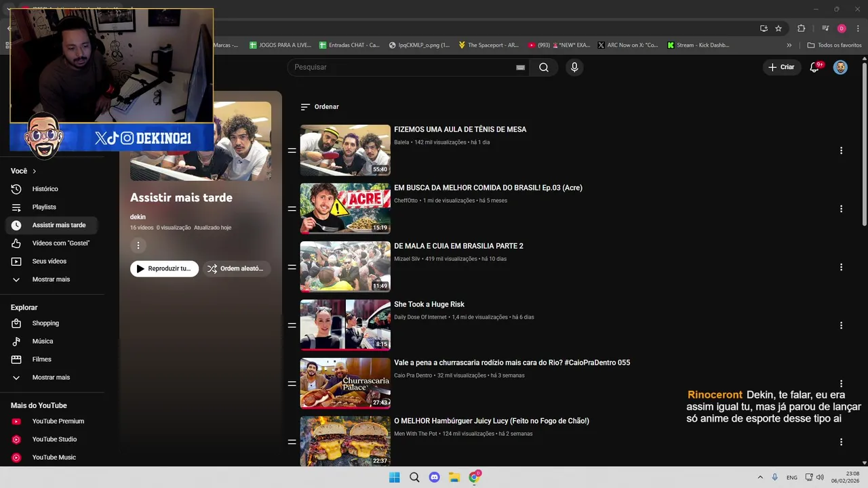The height and width of the screenshot is (488, 868).
Task: Open Vídeos com "Gostei" in the sidebar
Action: pos(52,243)
